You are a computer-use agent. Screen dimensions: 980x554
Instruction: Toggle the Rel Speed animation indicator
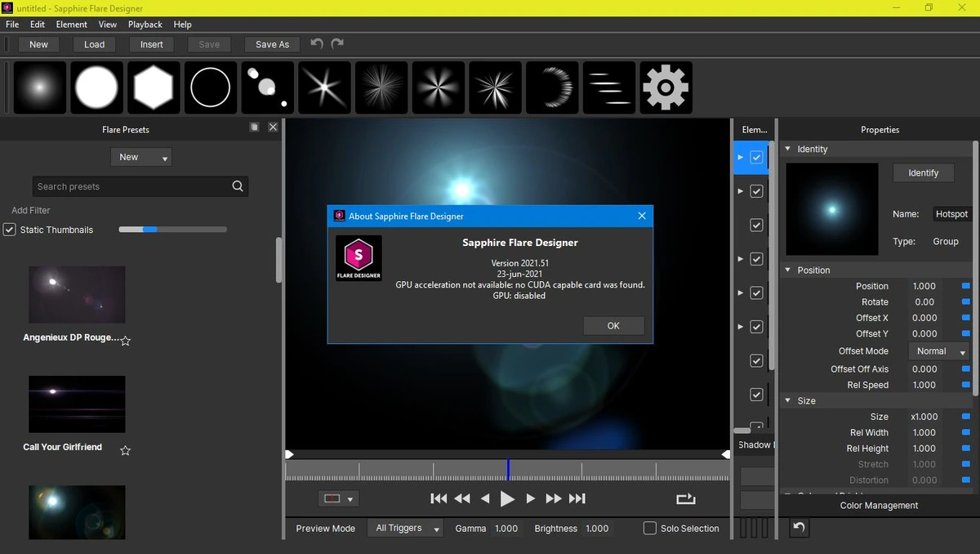(x=966, y=385)
